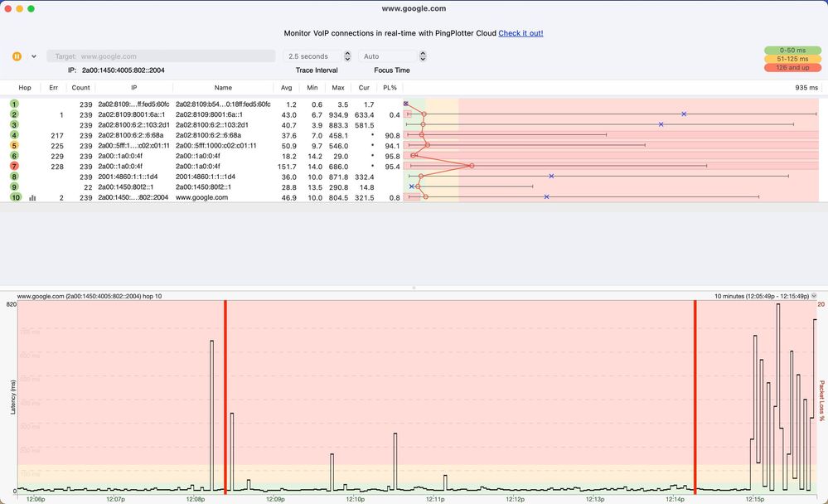This screenshot has width=828, height=504.
Task: Select hop 10 circle icon
Action: (16, 197)
